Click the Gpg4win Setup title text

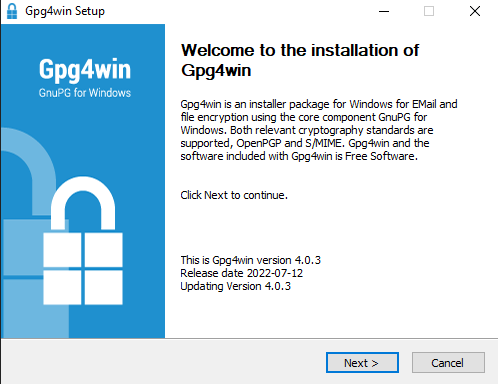pyautogui.click(x=65, y=11)
